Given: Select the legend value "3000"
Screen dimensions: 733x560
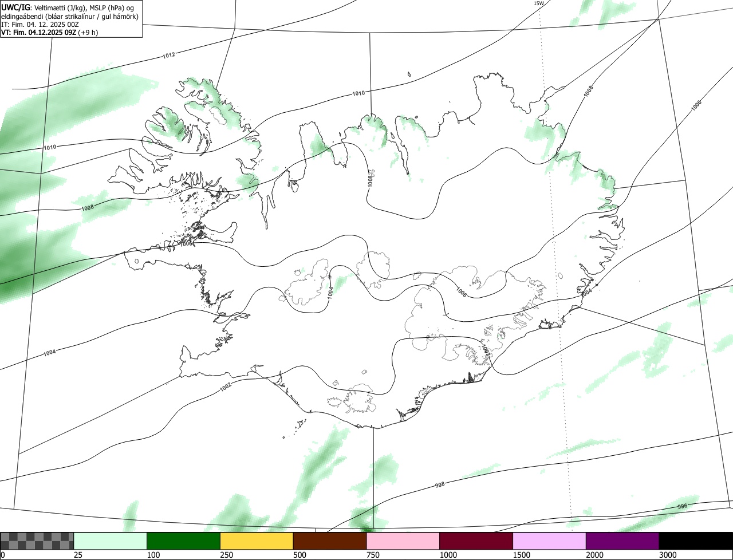Looking at the screenshot, I should point(667,555).
